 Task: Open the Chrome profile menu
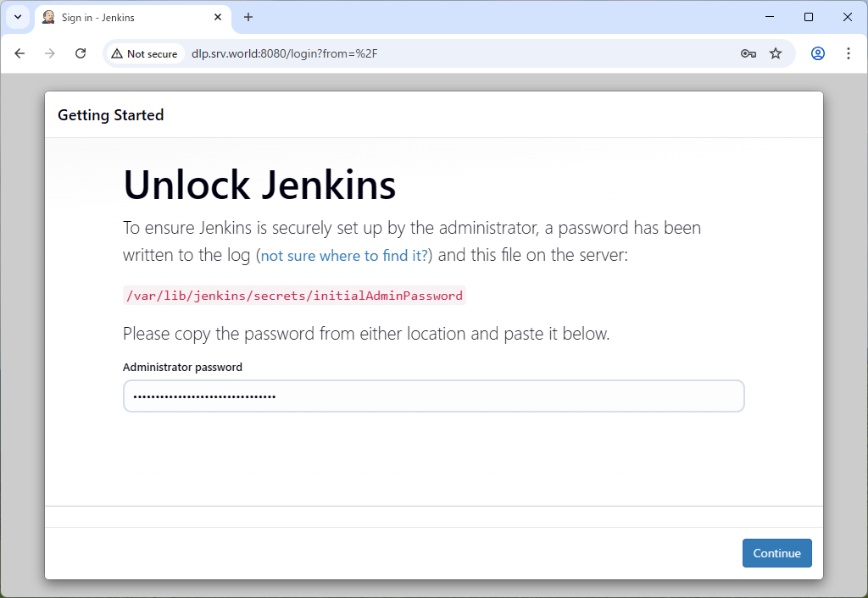pos(818,53)
